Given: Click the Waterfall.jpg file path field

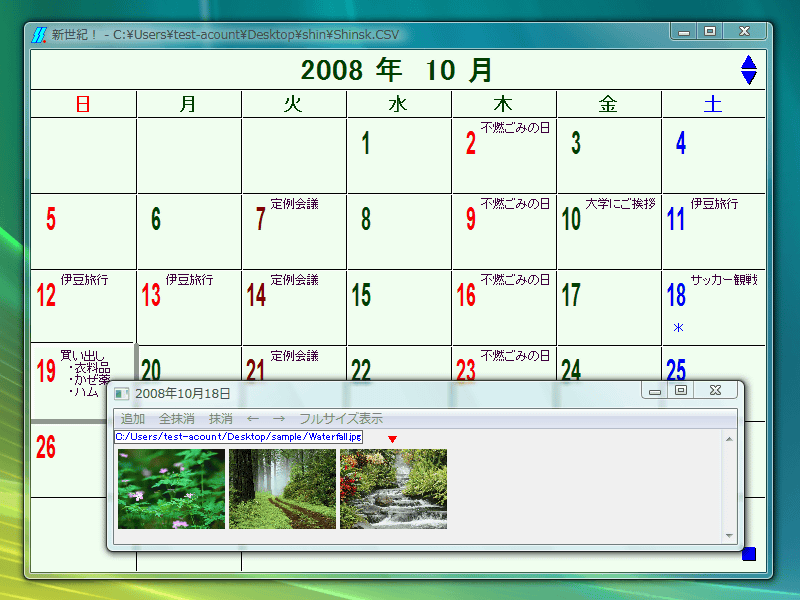Looking at the screenshot, I should (238, 437).
